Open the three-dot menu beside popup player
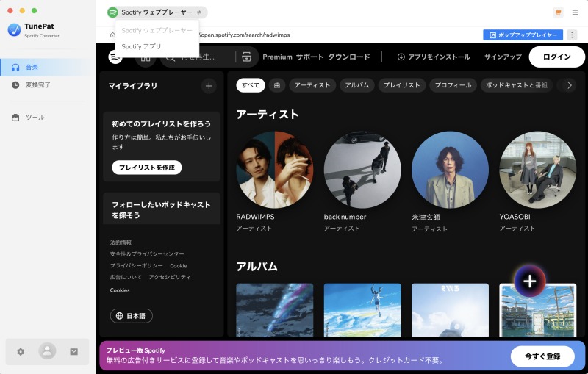Viewport: 588px width, 374px height. (x=572, y=35)
